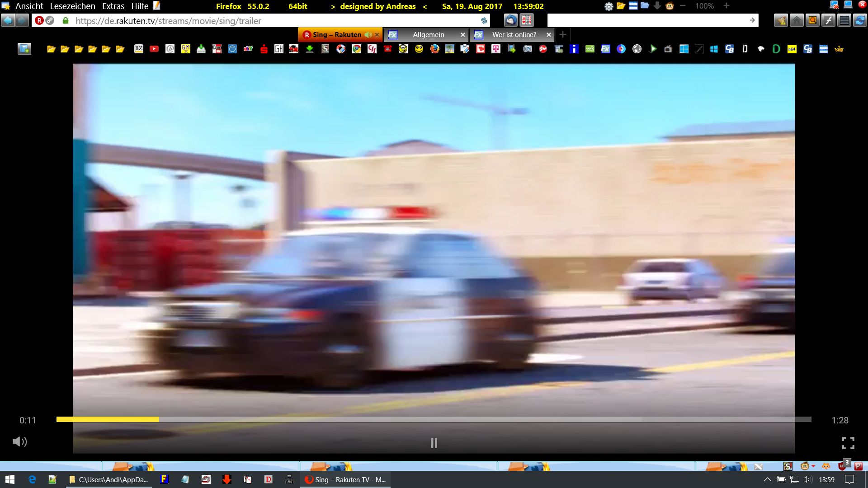The image size is (868, 488).
Task: Mute the Sing – Rakuten tab audio
Action: coord(368,35)
